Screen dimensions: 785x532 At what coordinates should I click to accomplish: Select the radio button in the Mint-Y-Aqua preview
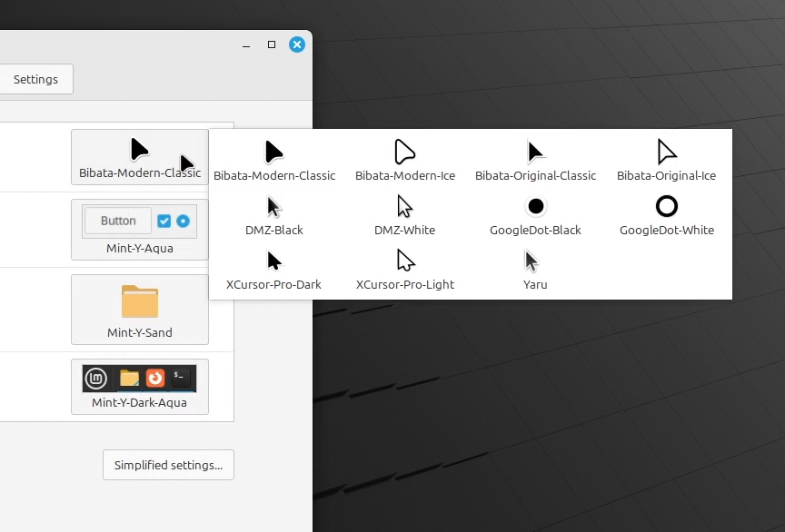(182, 220)
